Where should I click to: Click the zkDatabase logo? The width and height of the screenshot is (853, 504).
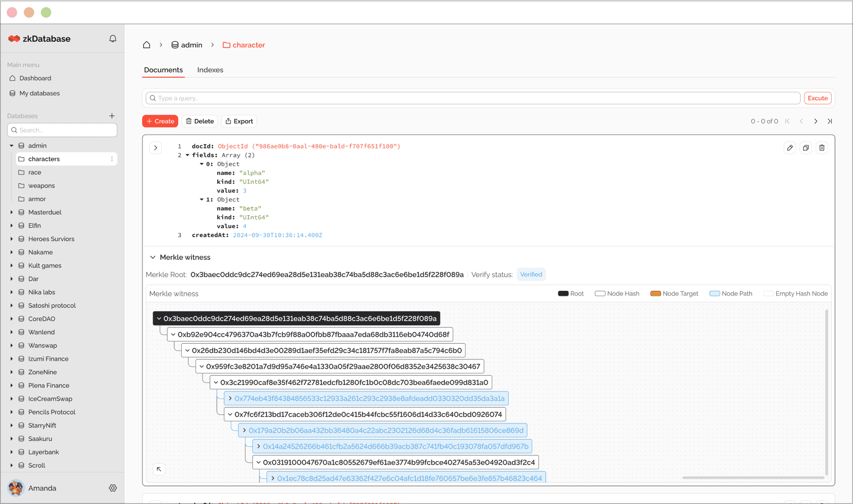click(39, 39)
